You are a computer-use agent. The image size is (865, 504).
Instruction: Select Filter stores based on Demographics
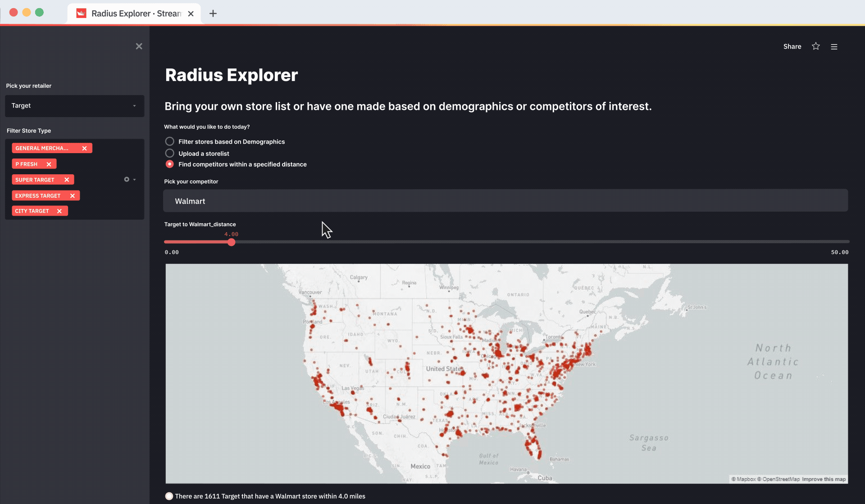(x=169, y=141)
